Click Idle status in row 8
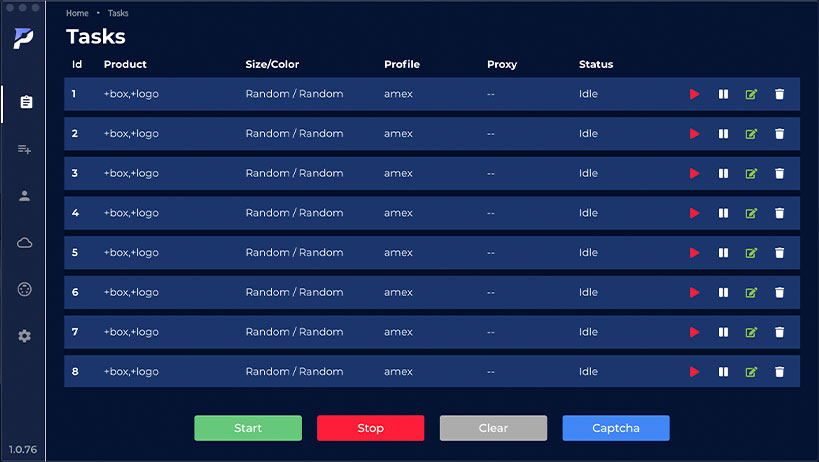 tap(588, 372)
